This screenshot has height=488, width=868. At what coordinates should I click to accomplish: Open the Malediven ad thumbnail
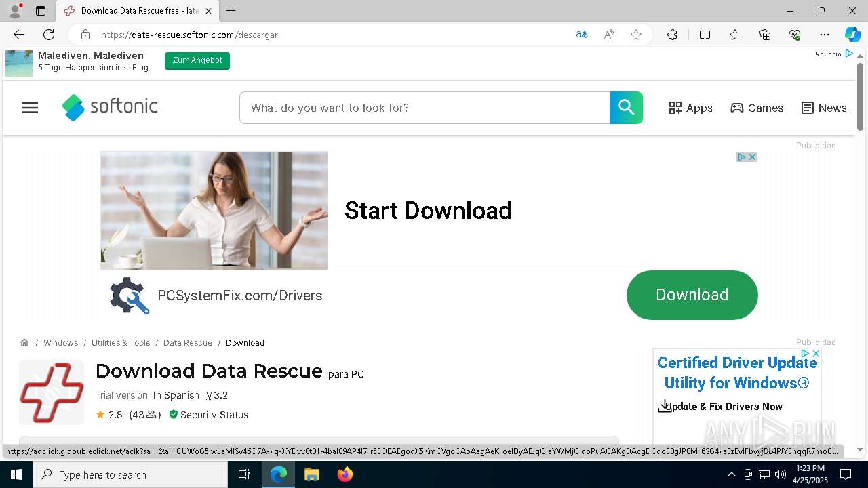pos(19,63)
